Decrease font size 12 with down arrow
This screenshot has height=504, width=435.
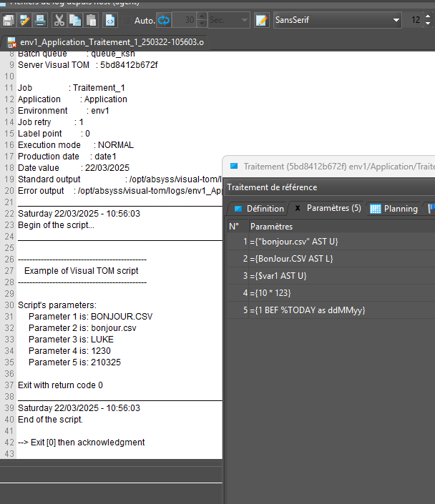pyautogui.click(x=428, y=24)
